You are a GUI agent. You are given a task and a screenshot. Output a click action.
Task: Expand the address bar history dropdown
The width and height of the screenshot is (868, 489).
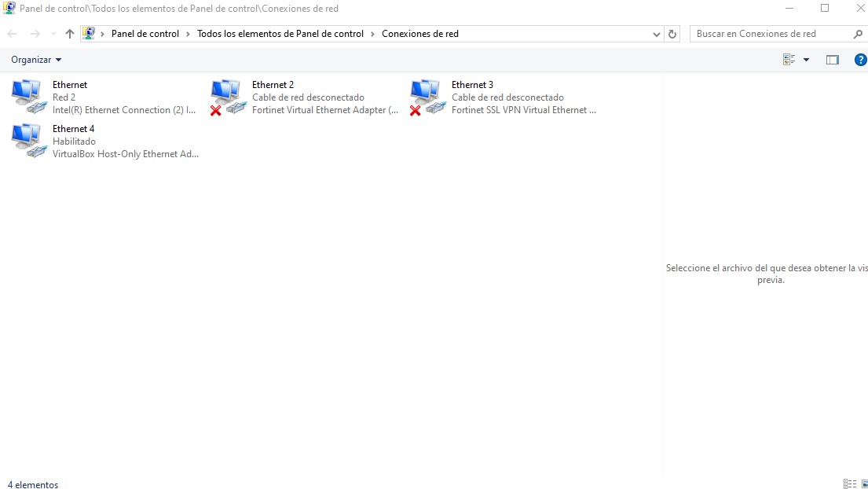(657, 34)
